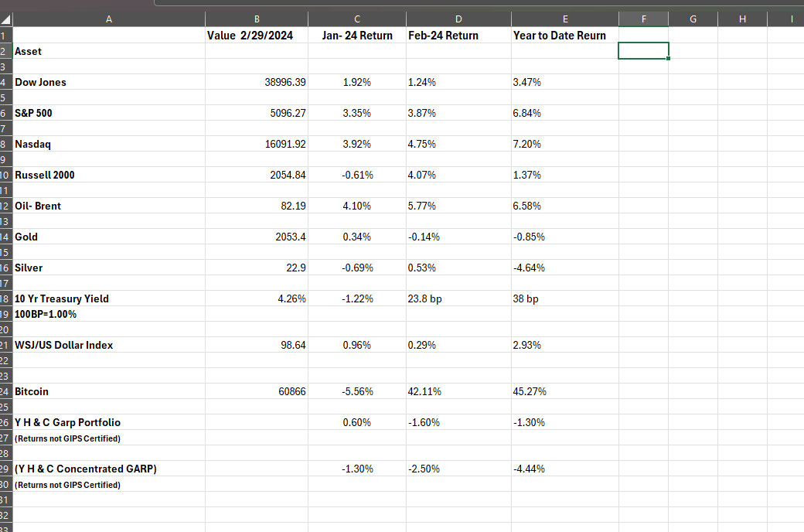
Task: Select row 4 header
Action: [6, 82]
